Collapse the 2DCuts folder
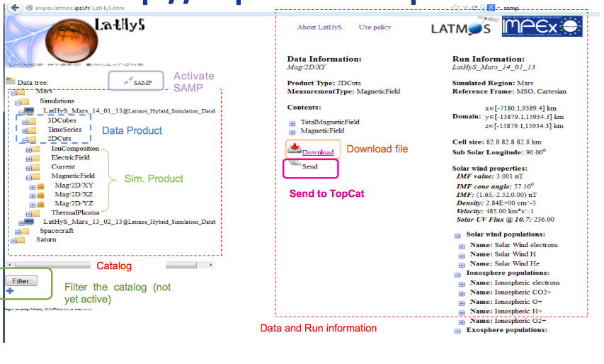Viewport: 604px width, 364px height. (x=25, y=141)
